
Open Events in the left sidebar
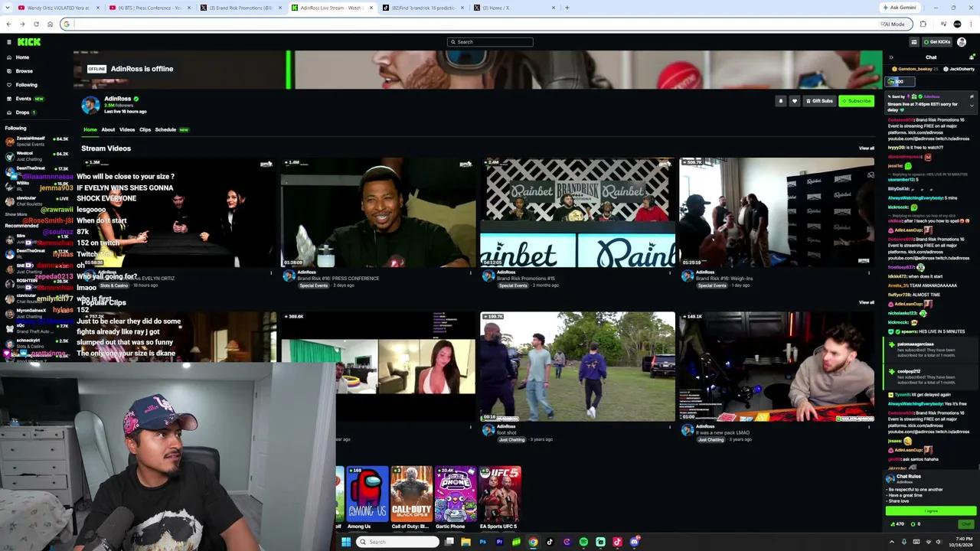pos(24,99)
